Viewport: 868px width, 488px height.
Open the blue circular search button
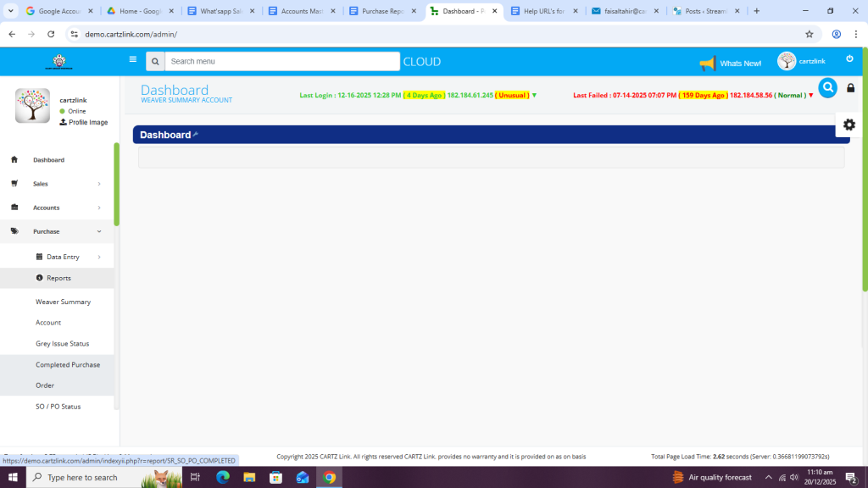[x=827, y=87]
